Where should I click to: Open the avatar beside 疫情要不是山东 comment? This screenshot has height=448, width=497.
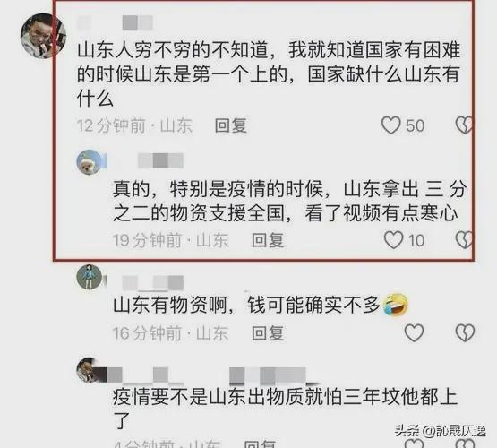[89, 369]
